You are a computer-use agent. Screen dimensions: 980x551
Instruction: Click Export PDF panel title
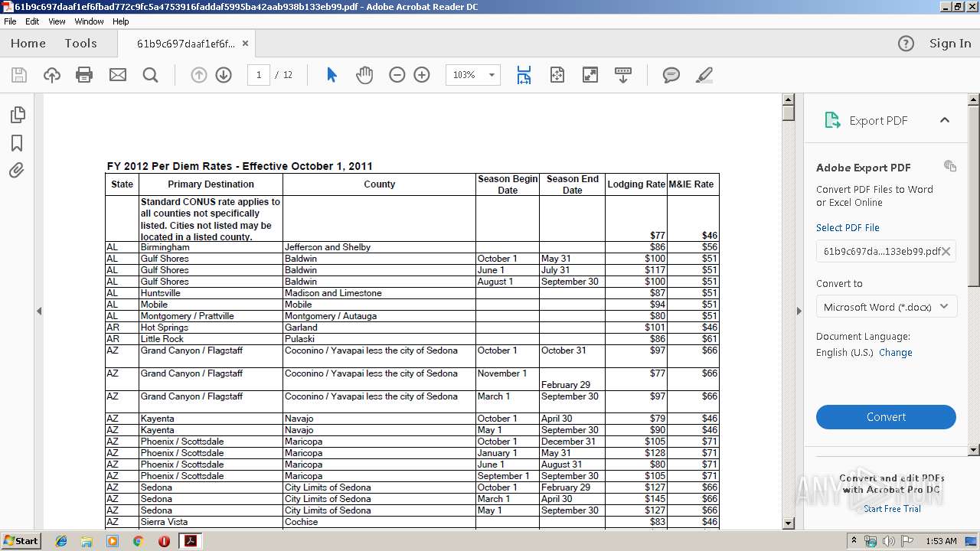click(878, 121)
